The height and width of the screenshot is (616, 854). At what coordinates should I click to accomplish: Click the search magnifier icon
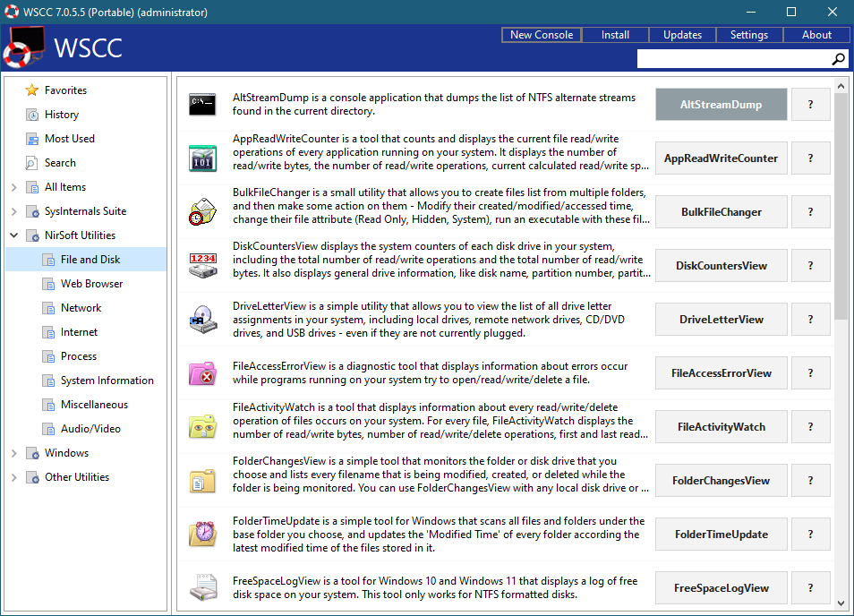838,59
